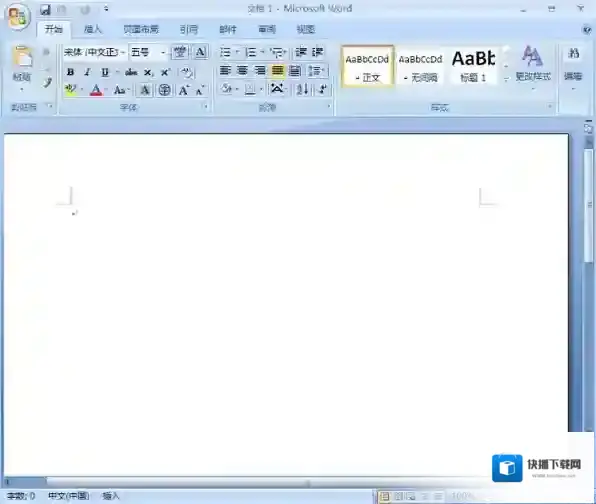Click the strikethrough abc icon
596x504 pixels.
tap(131, 72)
